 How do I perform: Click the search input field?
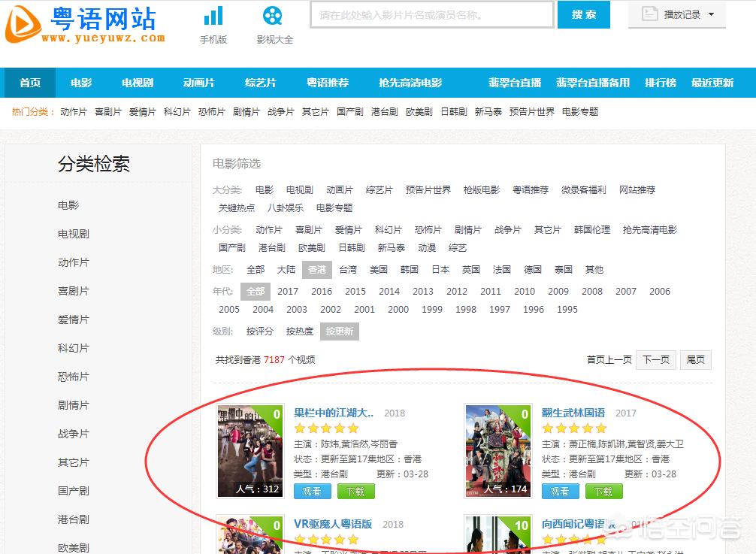[x=431, y=15]
